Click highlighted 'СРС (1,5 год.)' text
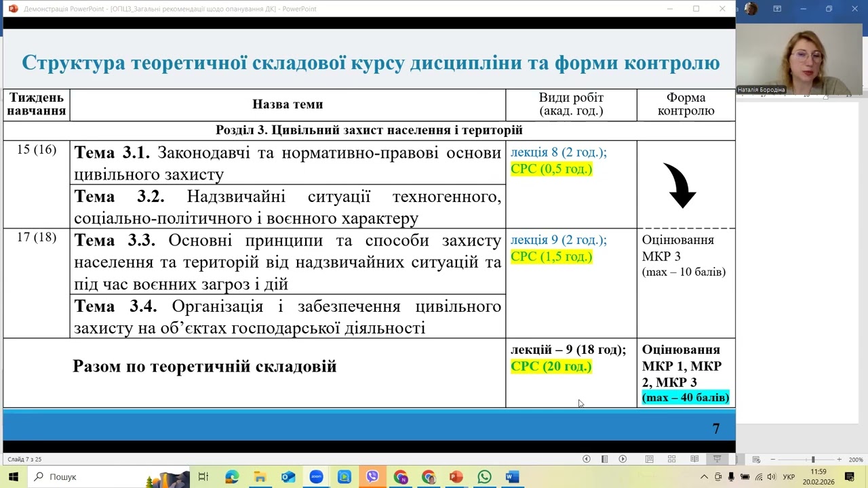Image resolution: width=868 pixels, height=488 pixels. pyautogui.click(x=551, y=256)
